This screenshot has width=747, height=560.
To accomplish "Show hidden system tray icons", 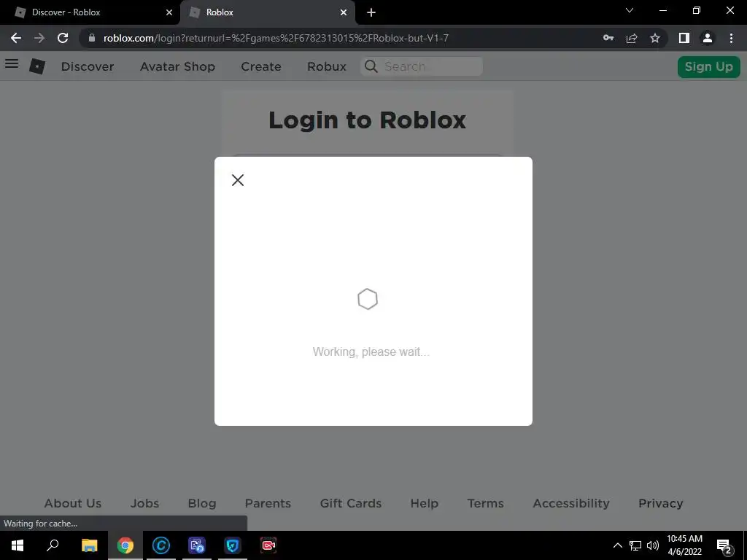I will pyautogui.click(x=617, y=545).
